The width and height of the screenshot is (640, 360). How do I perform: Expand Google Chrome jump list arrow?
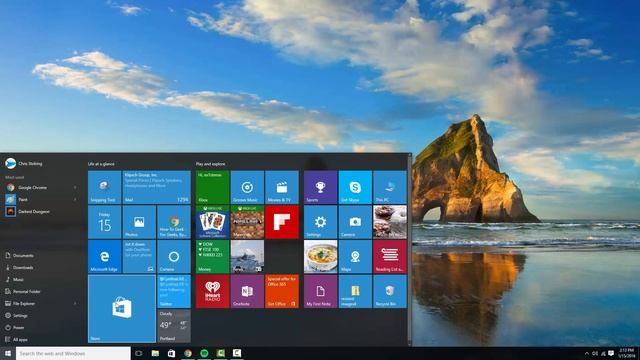75,187
